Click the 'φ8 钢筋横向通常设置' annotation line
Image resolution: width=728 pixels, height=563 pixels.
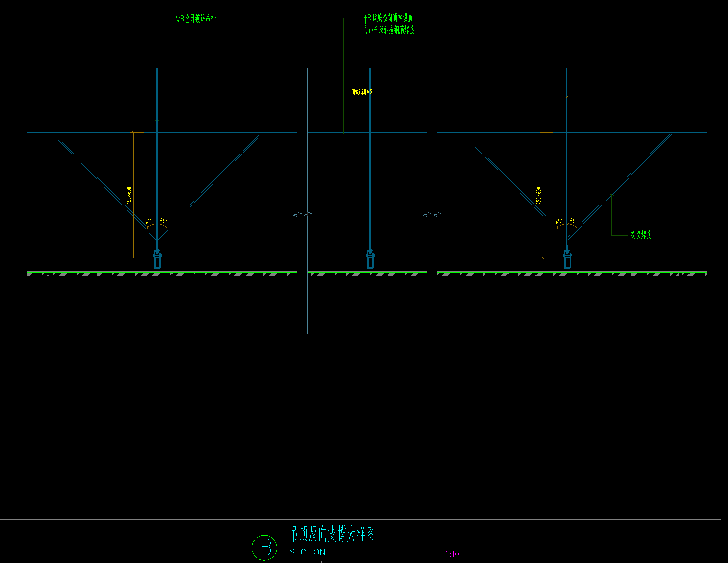coord(388,18)
